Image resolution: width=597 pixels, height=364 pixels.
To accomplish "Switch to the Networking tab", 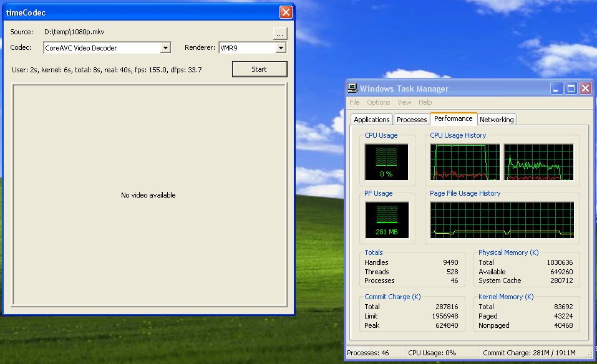I will click(x=497, y=120).
